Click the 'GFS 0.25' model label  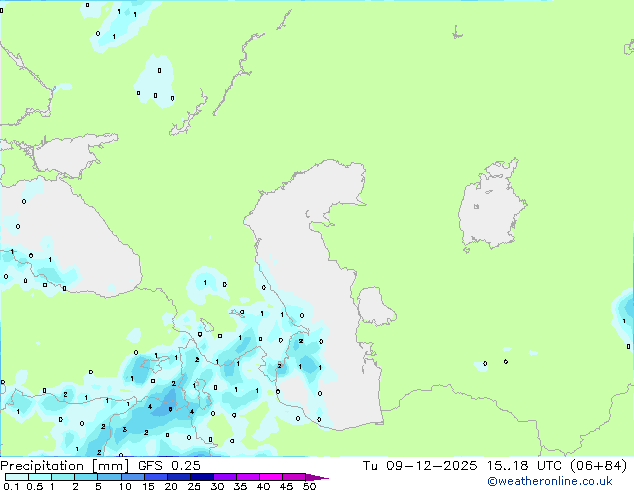tap(169, 466)
